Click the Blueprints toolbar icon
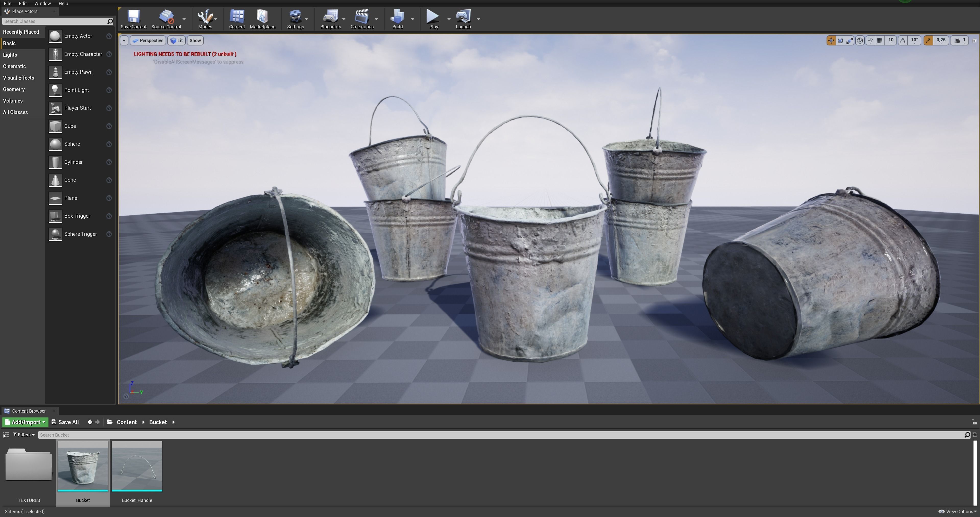The height and width of the screenshot is (517, 980). coord(330,17)
